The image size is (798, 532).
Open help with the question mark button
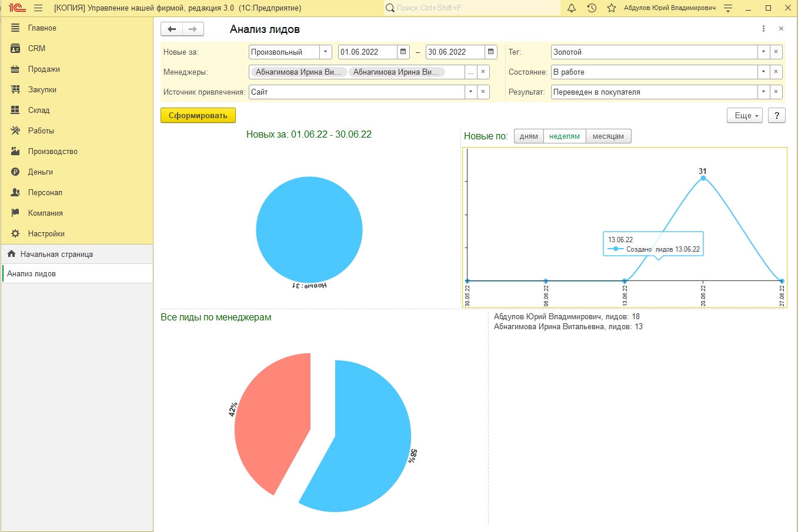click(777, 115)
